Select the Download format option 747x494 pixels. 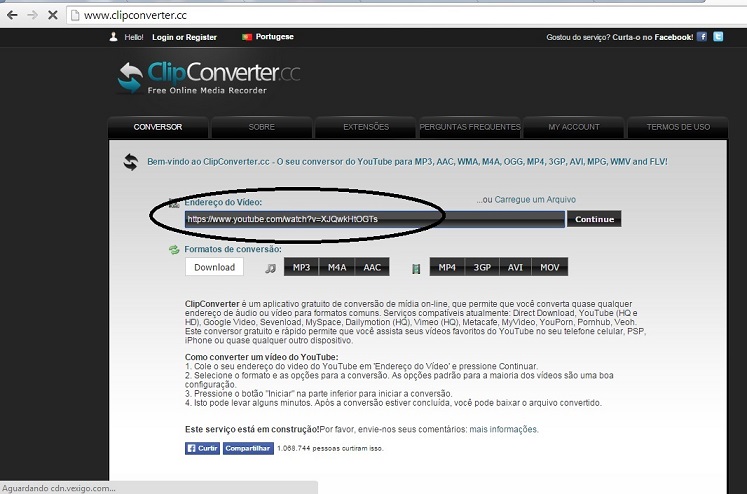pos(214,267)
